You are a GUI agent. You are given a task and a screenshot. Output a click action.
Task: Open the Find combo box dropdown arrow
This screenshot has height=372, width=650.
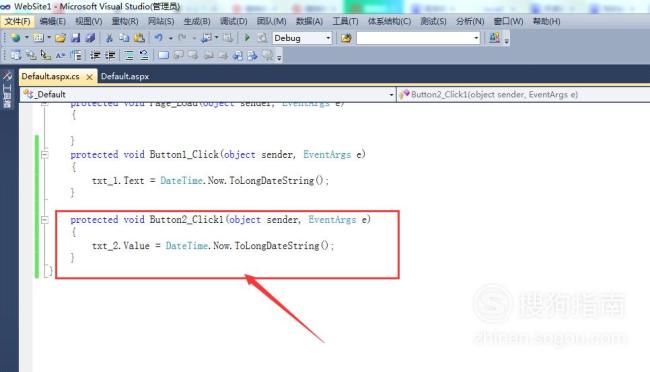pos(476,38)
